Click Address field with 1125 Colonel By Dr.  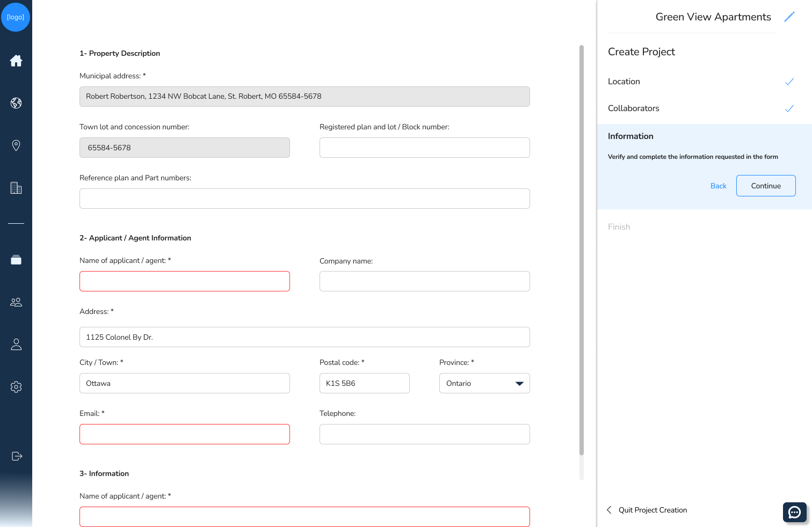coord(305,337)
